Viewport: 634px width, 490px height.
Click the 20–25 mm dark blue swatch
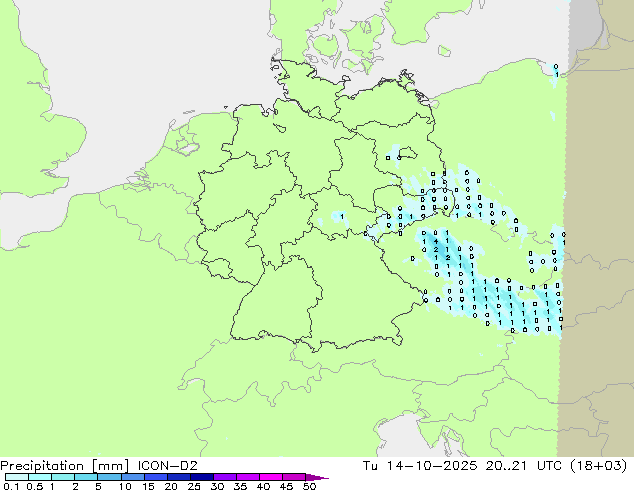(x=178, y=477)
